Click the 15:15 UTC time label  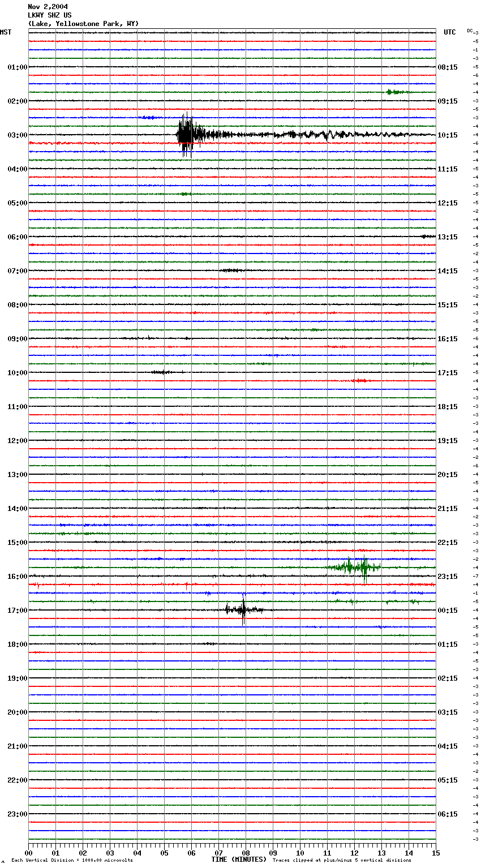coord(448,305)
